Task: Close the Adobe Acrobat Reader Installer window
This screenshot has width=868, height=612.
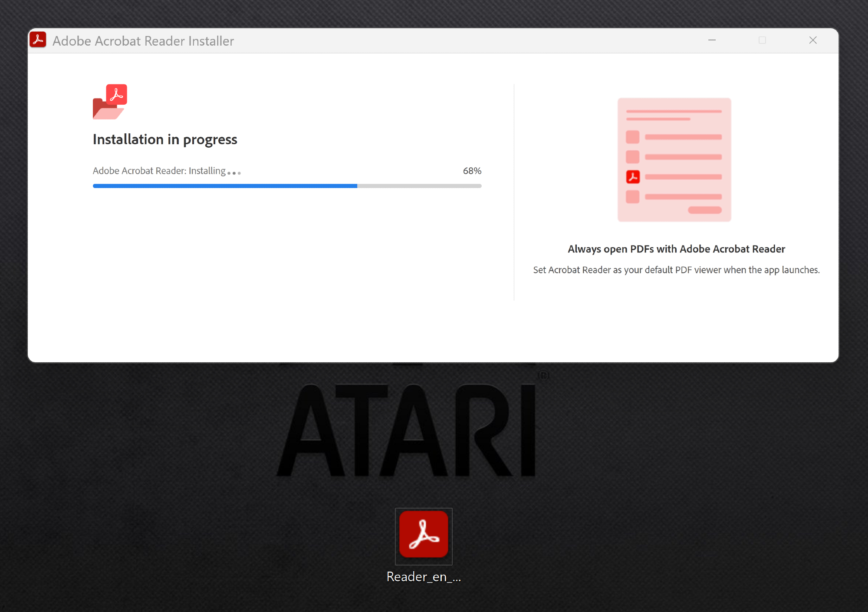Action: coord(813,40)
